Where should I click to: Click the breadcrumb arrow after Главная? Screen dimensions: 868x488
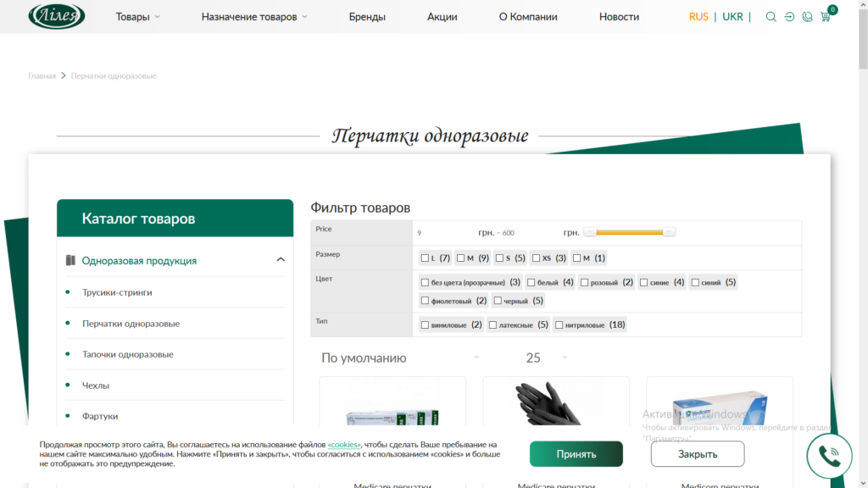63,75
